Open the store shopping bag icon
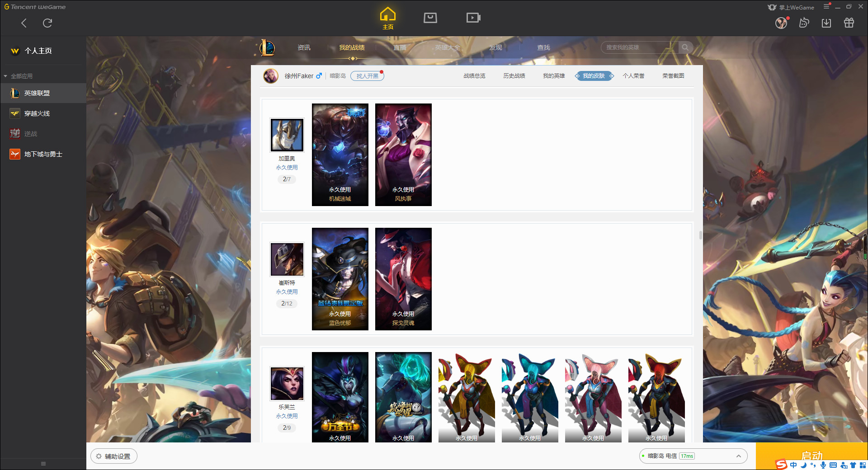This screenshot has width=868, height=470. 430,18
